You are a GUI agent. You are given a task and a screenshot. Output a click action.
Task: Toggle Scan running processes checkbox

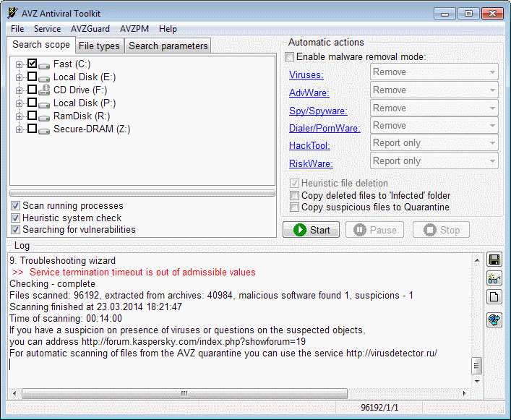(15, 205)
